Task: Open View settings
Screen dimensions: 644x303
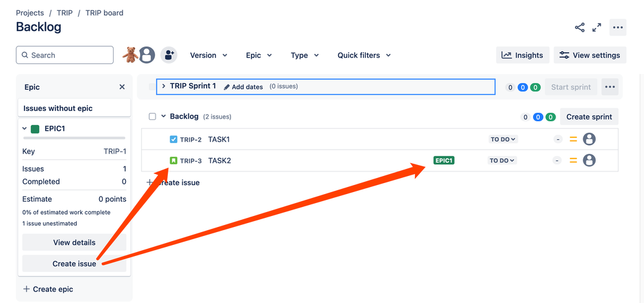Action: (x=590, y=55)
